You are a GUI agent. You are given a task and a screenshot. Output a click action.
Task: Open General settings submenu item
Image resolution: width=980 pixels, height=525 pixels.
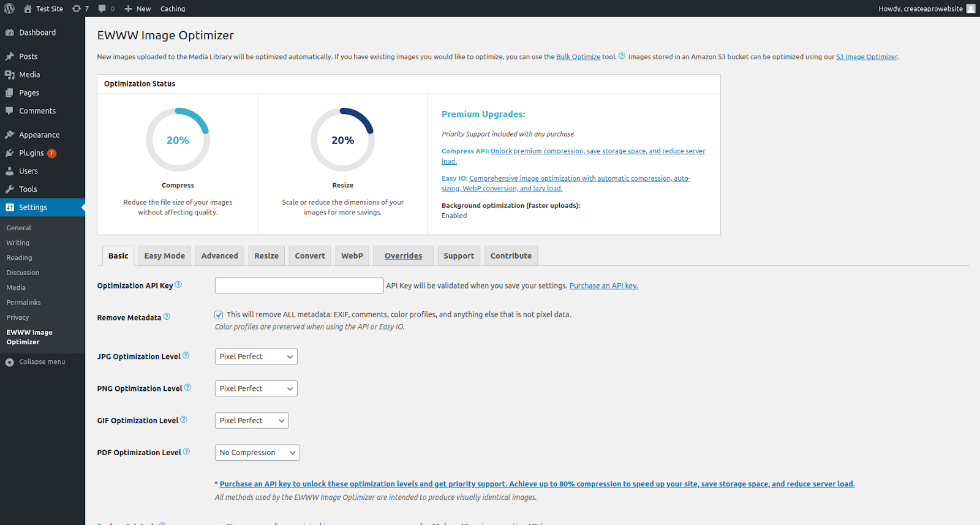pos(19,228)
